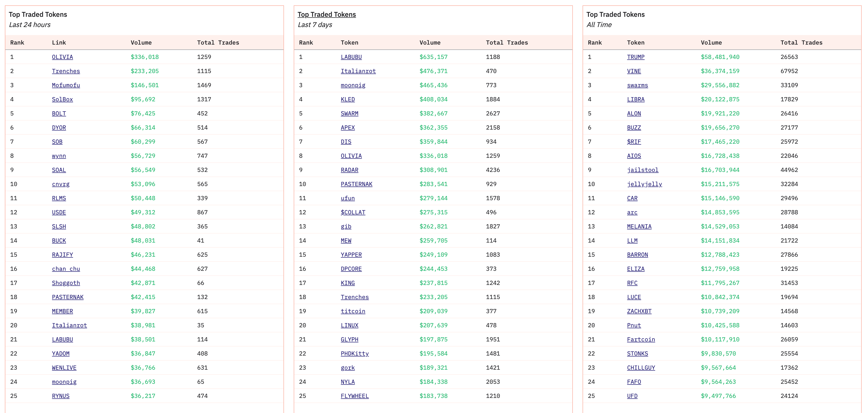The height and width of the screenshot is (413, 868).
Task: Click the jailstool token link
Action: (x=642, y=170)
